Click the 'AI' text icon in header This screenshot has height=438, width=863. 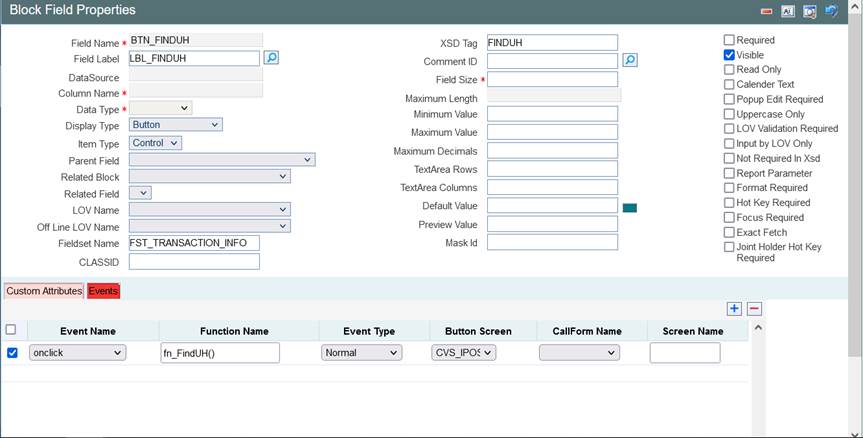point(788,12)
